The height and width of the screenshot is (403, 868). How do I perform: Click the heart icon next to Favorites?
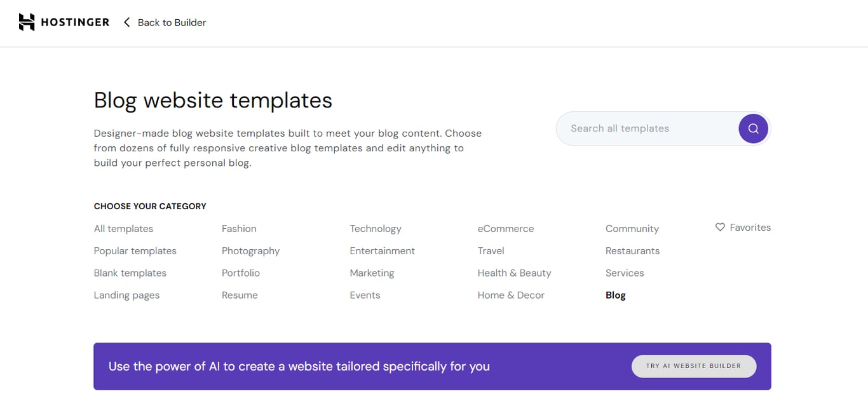pyautogui.click(x=719, y=227)
